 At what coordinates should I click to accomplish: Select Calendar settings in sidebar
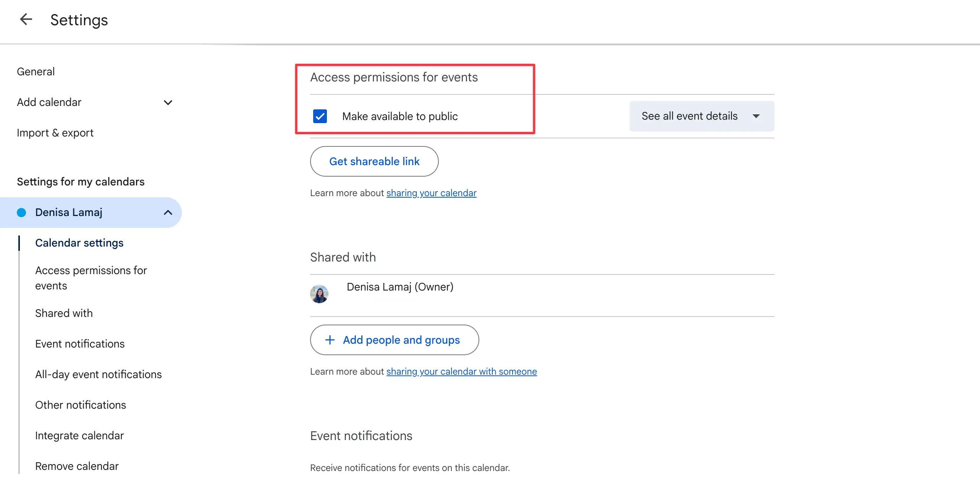pos(79,243)
